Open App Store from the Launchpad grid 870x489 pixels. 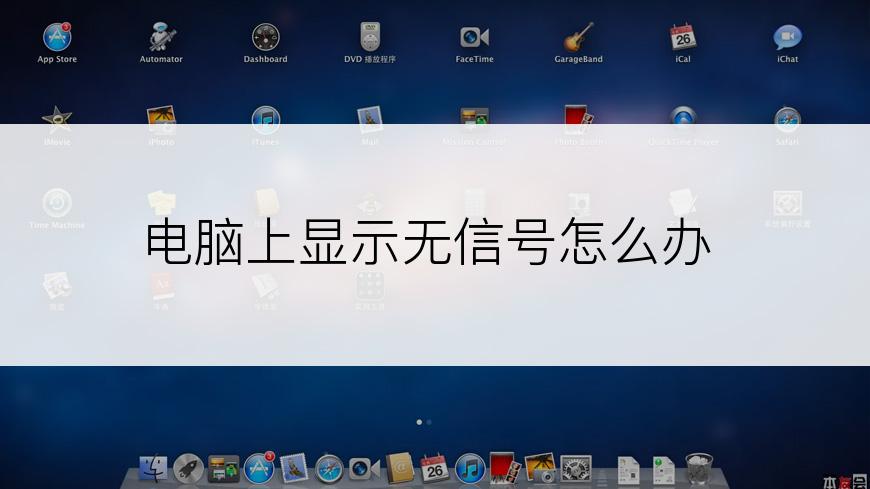[x=57, y=37]
